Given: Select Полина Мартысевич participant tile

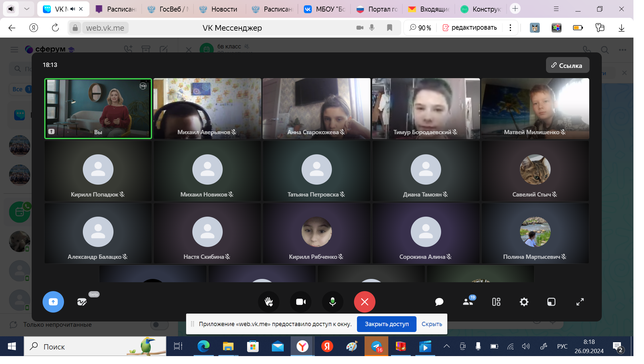Looking at the screenshot, I should (x=535, y=233).
